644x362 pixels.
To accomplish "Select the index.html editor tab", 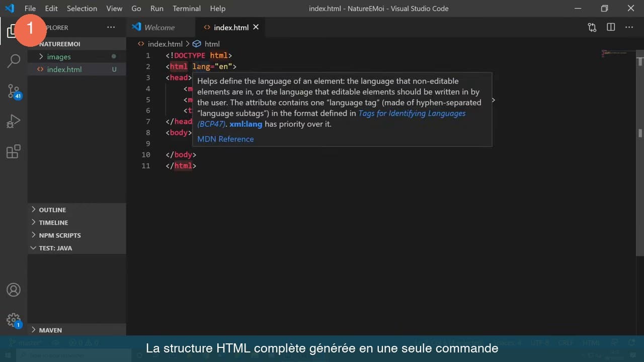I will tap(230, 28).
